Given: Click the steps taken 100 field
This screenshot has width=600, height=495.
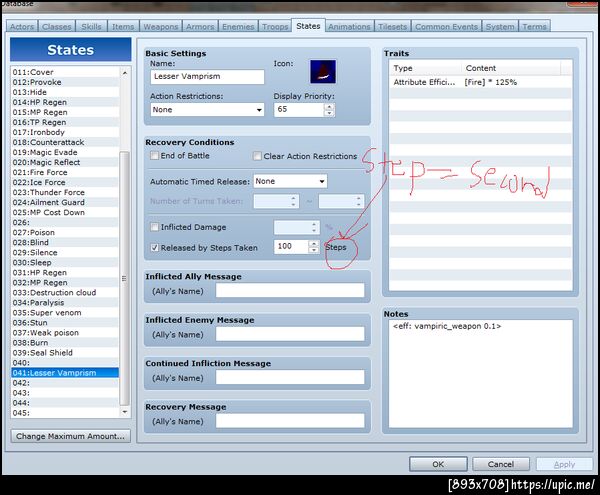Looking at the screenshot, I should (291, 246).
